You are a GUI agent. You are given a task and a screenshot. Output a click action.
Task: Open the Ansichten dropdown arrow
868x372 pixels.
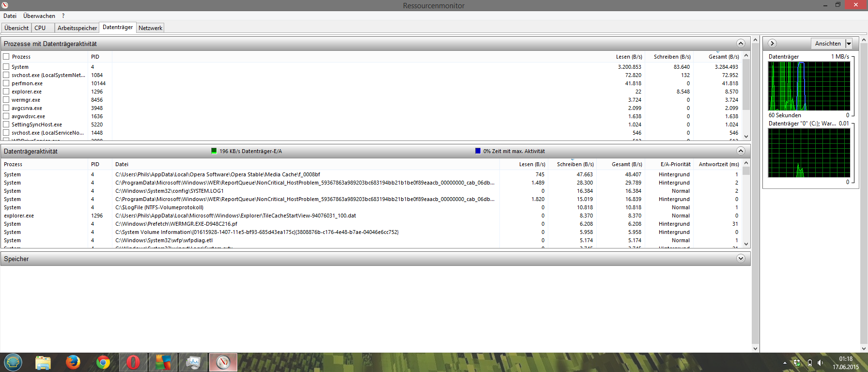pos(849,44)
